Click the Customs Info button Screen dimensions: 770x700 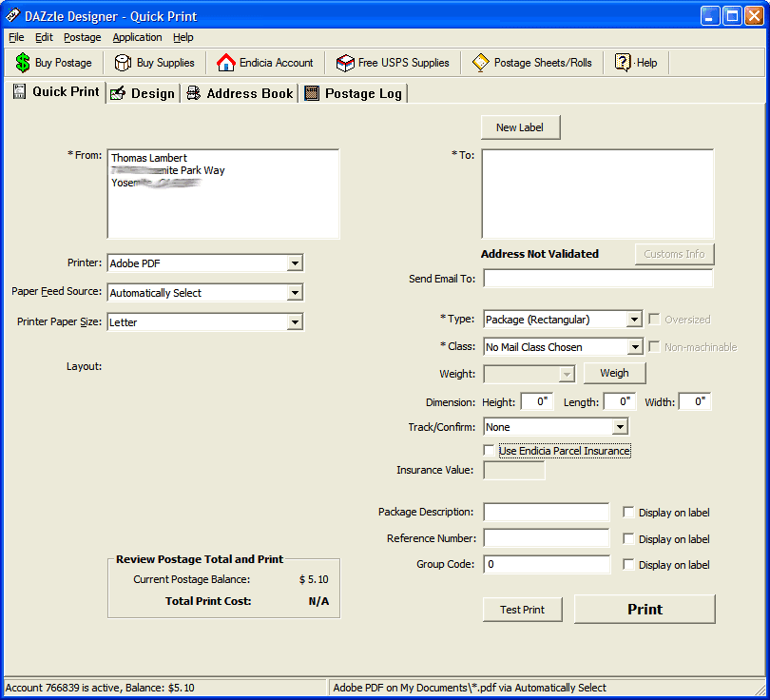coord(674,254)
